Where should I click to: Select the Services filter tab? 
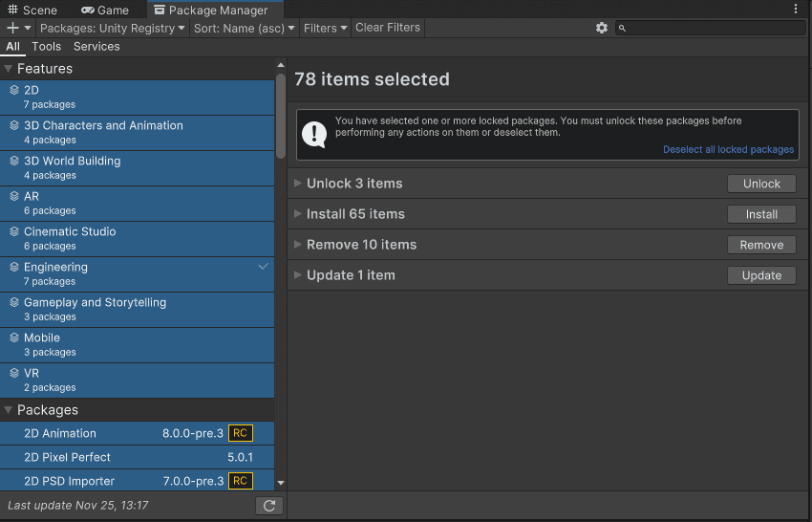[96, 47]
